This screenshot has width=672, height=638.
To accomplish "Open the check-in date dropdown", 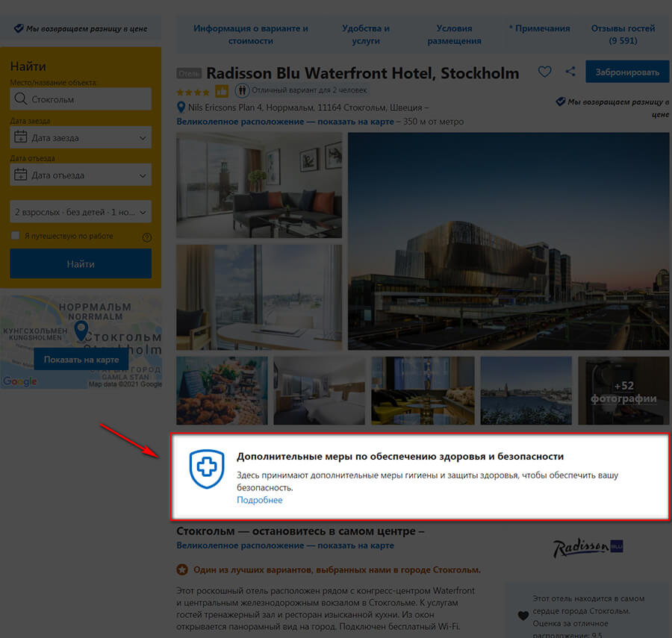I will coord(81,137).
